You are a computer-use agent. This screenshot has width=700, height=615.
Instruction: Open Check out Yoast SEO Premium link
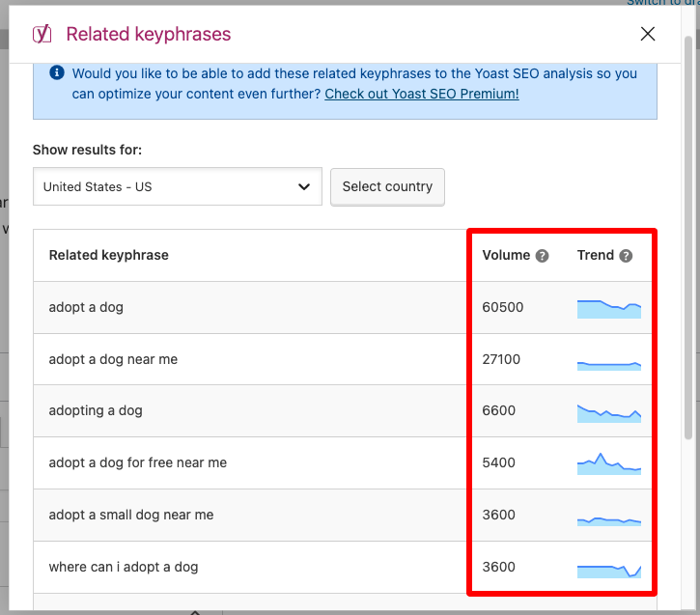click(x=421, y=94)
